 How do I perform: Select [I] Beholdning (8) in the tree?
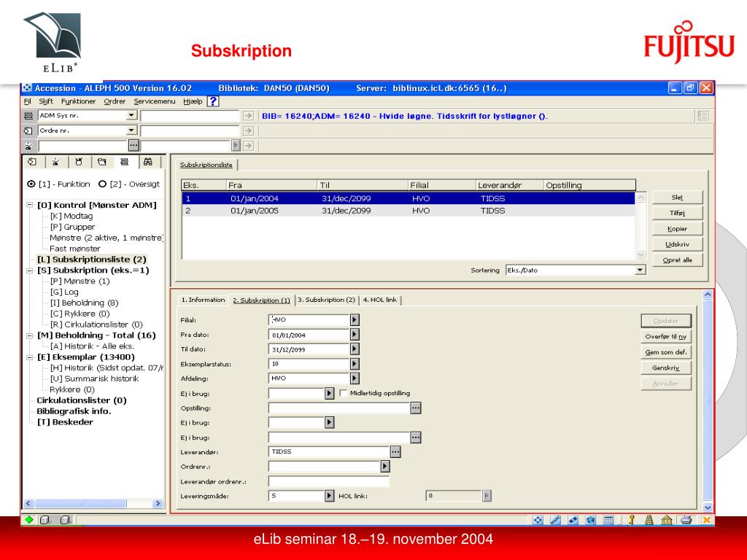pyautogui.click(x=85, y=303)
